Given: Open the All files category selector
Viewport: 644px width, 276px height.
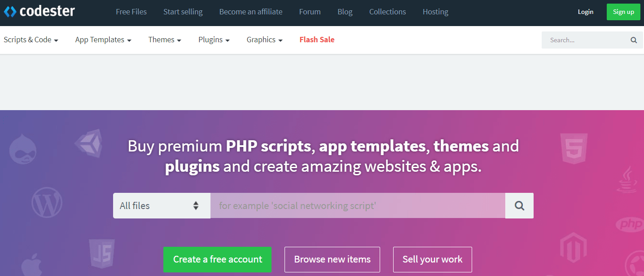Looking at the screenshot, I should click(x=162, y=206).
